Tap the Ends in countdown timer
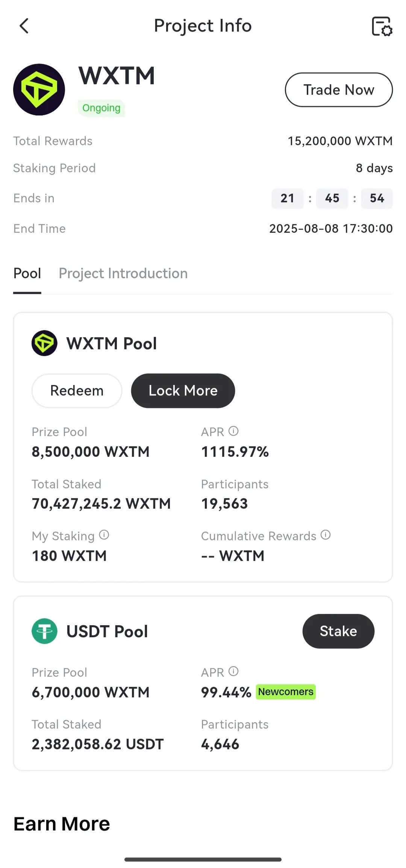Image resolution: width=406 pixels, height=868 pixels. pos(332,198)
